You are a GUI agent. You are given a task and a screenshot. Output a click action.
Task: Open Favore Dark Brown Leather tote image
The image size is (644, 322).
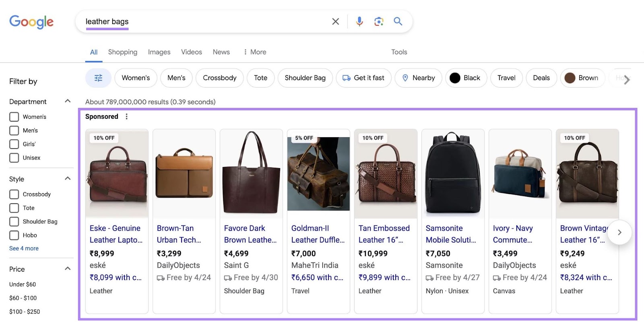click(x=251, y=174)
